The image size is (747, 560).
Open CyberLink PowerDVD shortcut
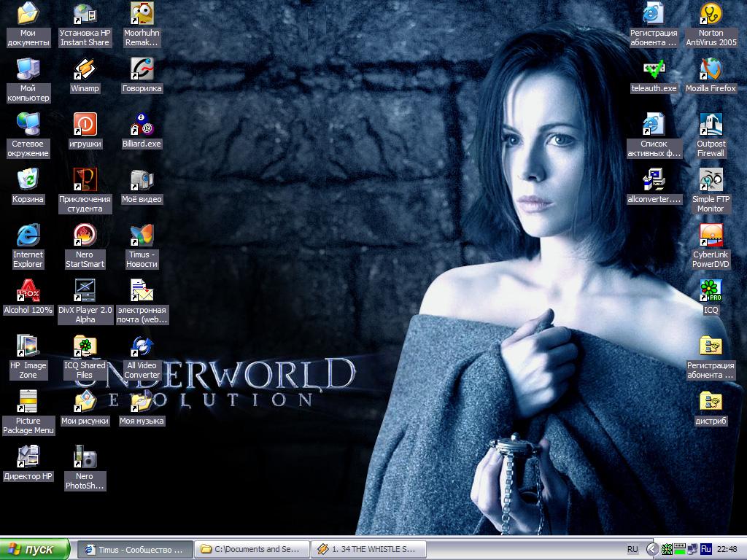[711, 236]
